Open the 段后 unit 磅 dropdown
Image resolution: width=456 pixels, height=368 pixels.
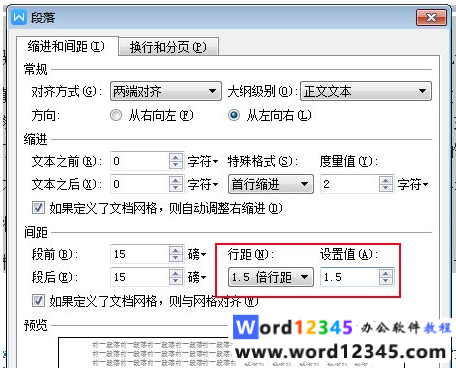(197, 277)
